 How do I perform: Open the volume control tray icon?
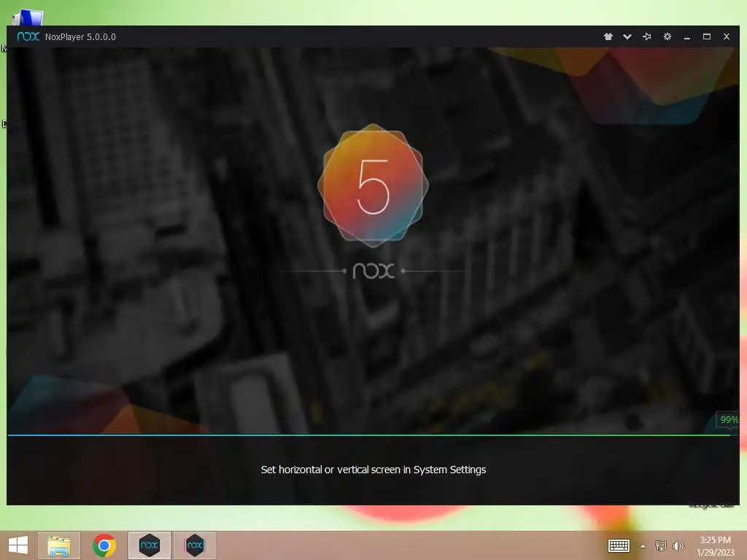click(x=678, y=545)
